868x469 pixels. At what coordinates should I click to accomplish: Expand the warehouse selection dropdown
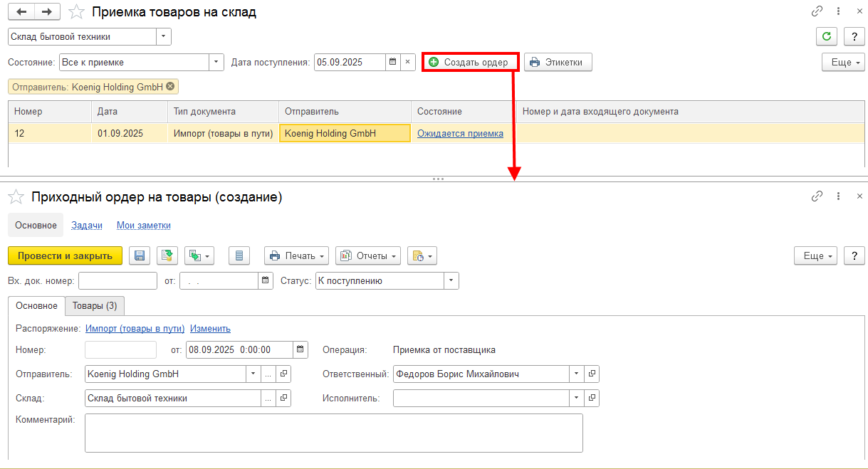tap(164, 36)
